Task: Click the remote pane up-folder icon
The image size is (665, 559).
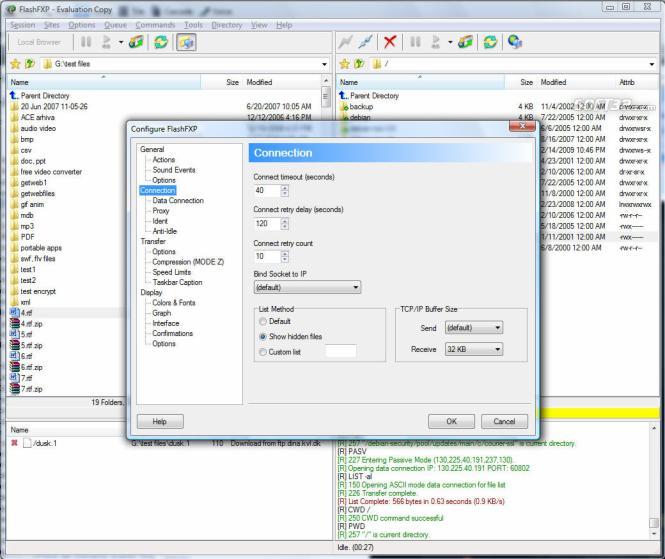Action: (359, 64)
